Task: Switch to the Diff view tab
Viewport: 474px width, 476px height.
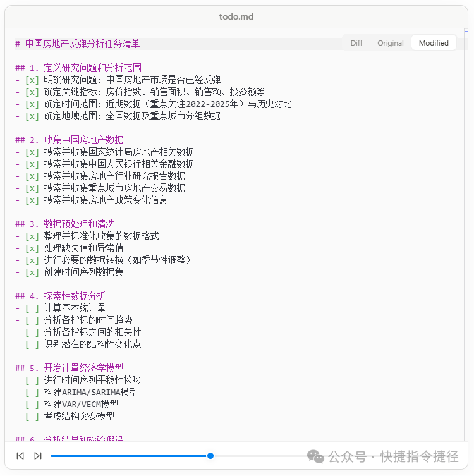Action: click(x=356, y=43)
